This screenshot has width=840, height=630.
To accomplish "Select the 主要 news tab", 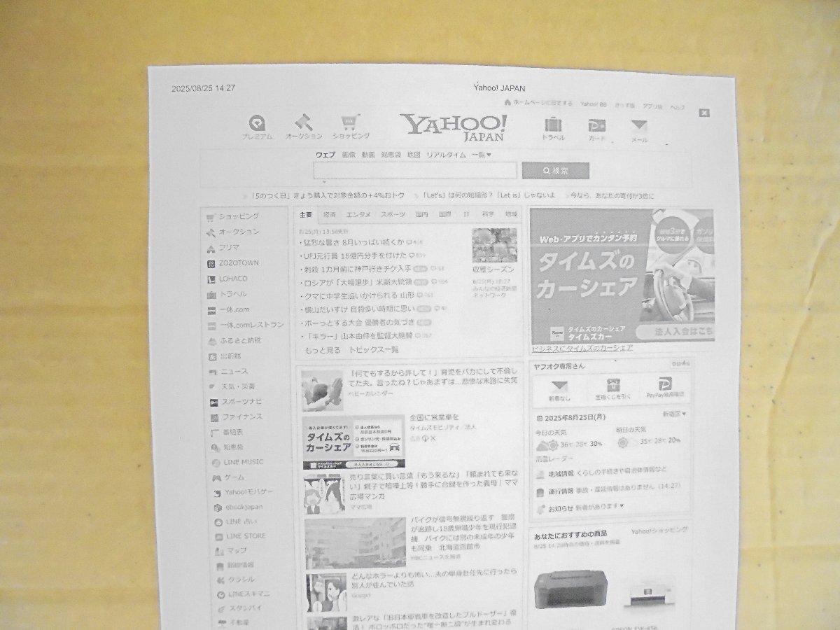I will (306, 214).
